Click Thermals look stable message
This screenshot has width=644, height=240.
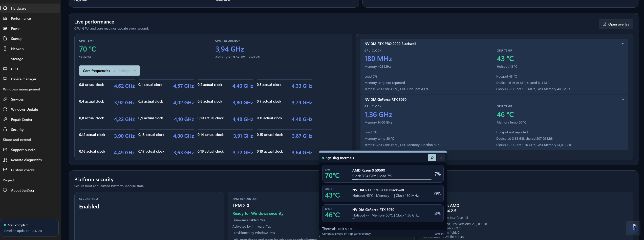pyautogui.click(x=338, y=229)
